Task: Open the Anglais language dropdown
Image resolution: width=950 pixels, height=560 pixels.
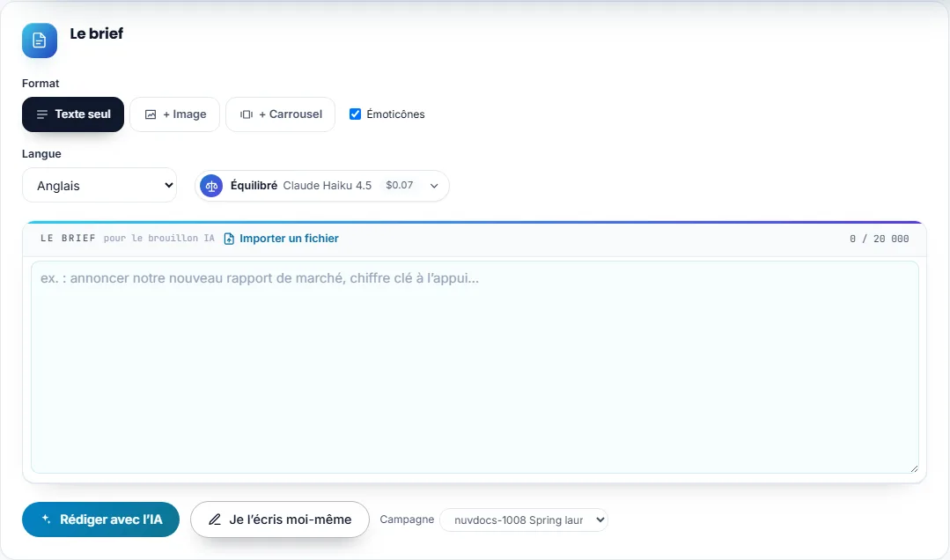Action: [x=99, y=186]
